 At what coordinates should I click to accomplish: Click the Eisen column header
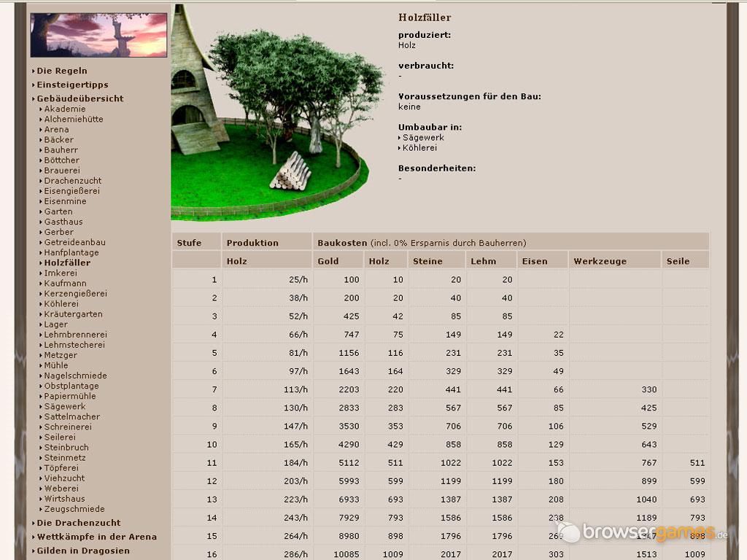coord(535,262)
